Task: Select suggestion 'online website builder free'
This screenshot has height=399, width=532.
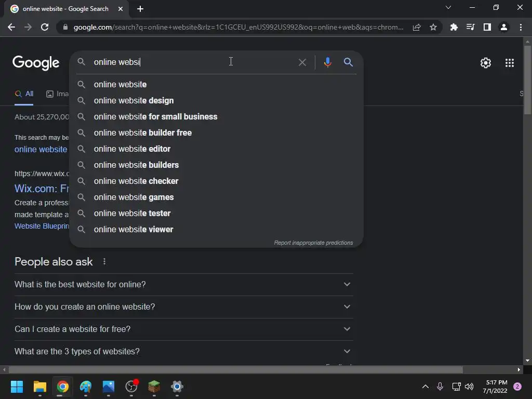Action: click(x=217, y=132)
